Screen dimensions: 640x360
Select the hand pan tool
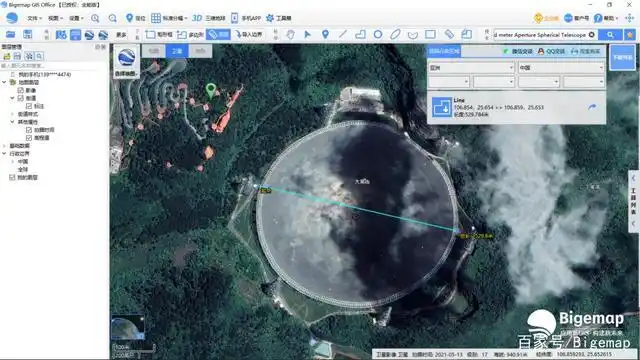(x=290, y=35)
